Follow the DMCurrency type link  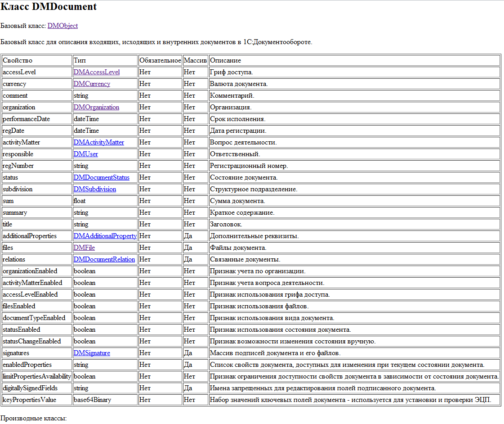click(92, 84)
